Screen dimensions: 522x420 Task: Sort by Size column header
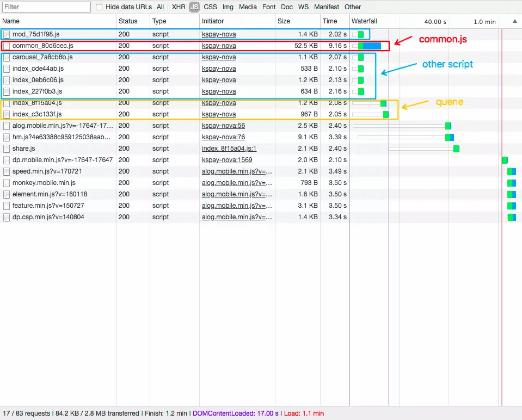[x=298, y=21]
